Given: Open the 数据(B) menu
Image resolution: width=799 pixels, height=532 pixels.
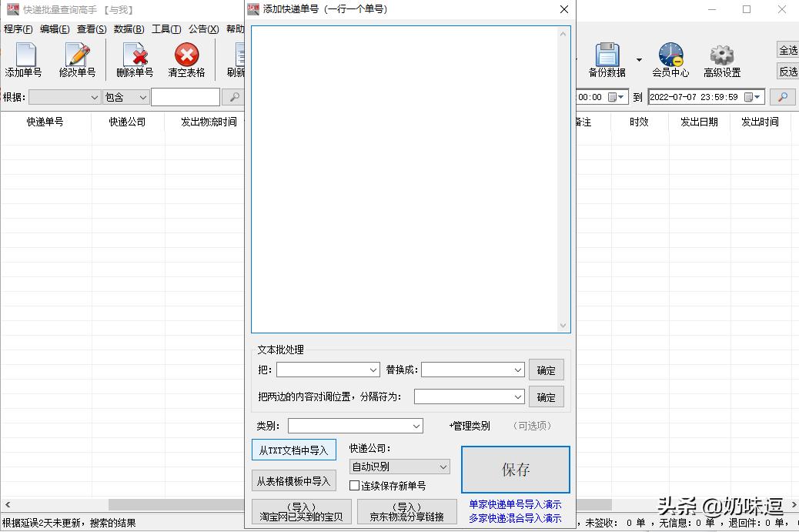Looking at the screenshot, I should [x=129, y=29].
